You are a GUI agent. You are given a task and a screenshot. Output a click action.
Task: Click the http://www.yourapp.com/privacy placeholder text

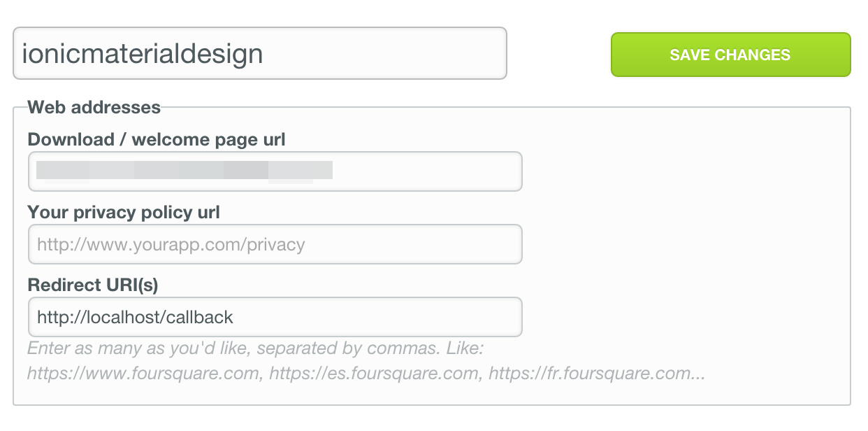point(171,245)
